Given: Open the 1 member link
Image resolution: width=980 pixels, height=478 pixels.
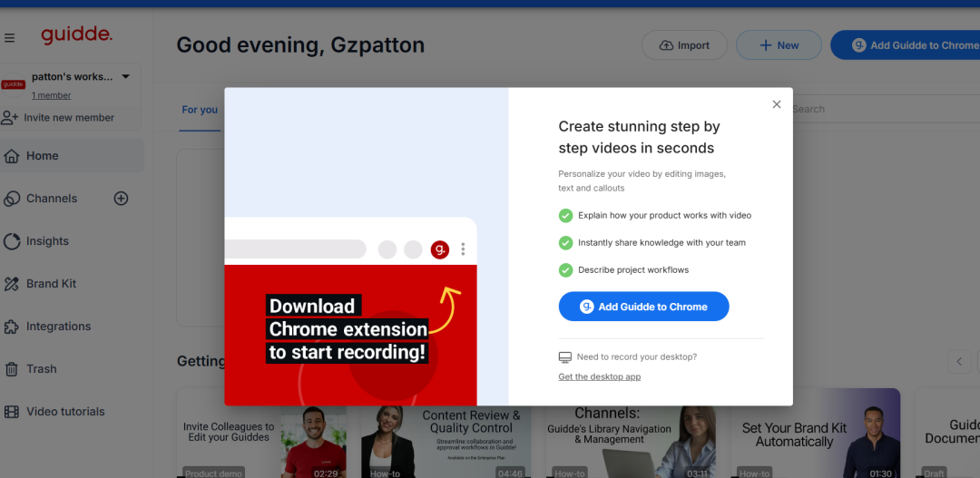Looking at the screenshot, I should tap(51, 95).
